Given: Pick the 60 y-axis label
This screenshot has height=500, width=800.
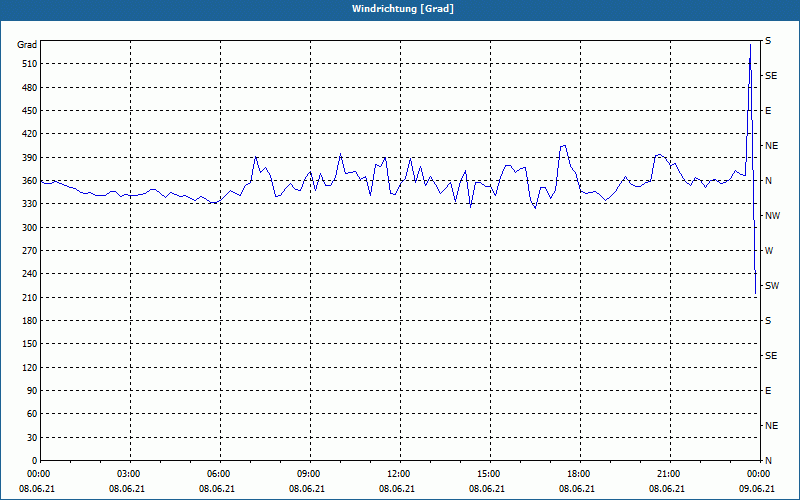Looking at the screenshot, I should tap(31, 414).
